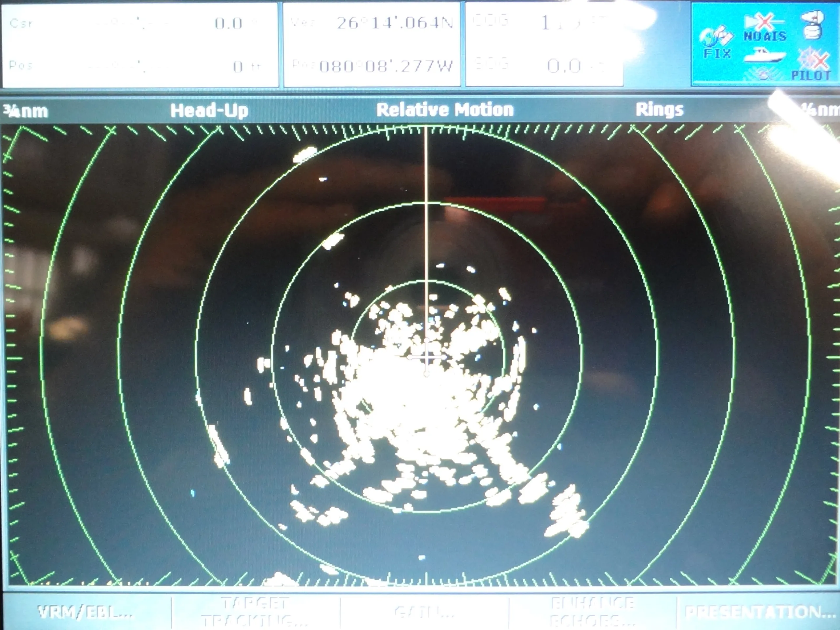Toggle the Relative Motion mode label
840x630 pixels.
tap(445, 110)
